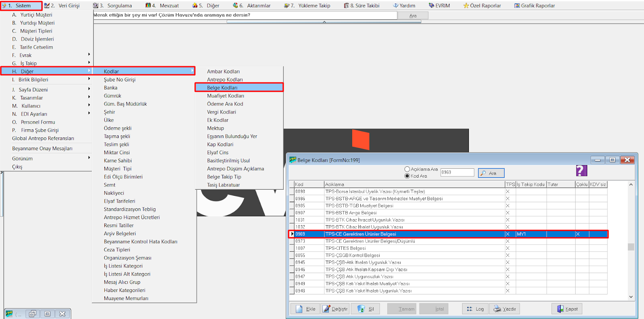Click the Ekle new document button
The height and width of the screenshot is (319, 644).
click(x=305, y=309)
